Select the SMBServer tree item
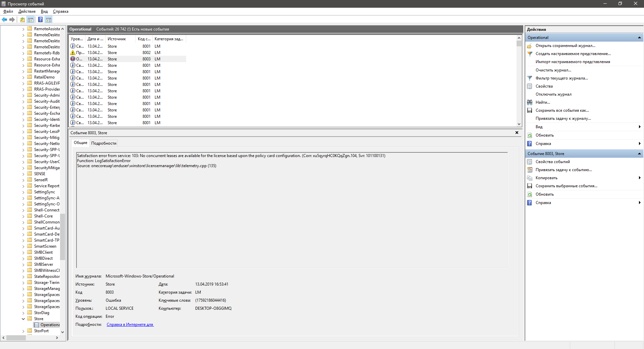 tap(44, 264)
